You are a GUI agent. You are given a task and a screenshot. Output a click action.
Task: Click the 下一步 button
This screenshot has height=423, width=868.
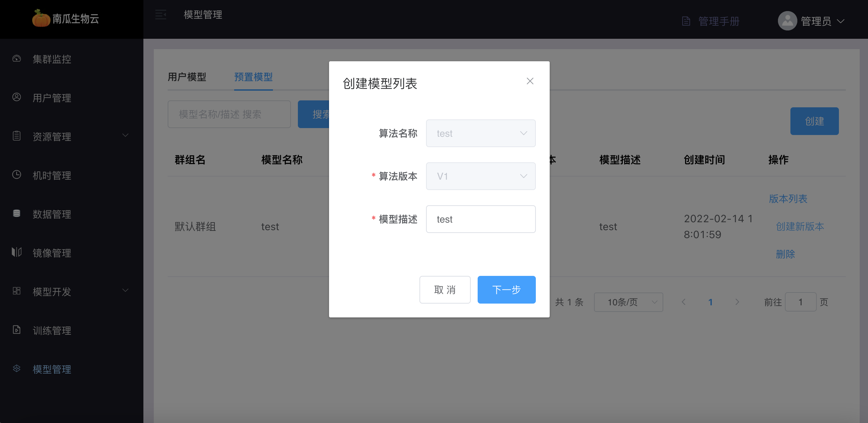[507, 290]
